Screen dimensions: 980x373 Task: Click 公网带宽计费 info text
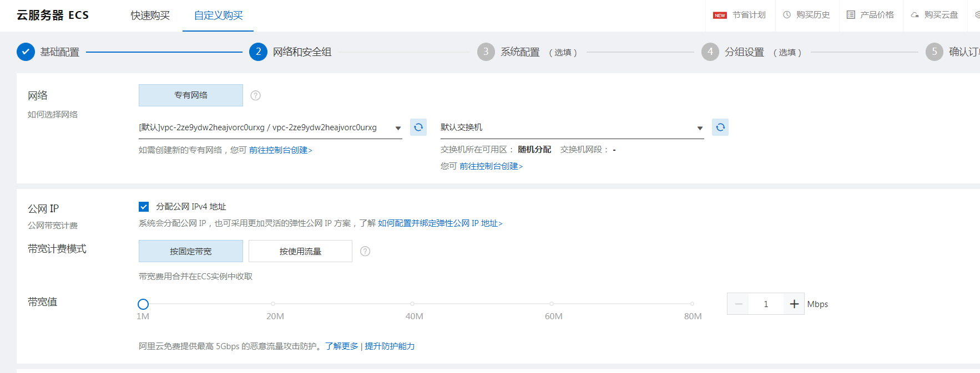(53, 226)
